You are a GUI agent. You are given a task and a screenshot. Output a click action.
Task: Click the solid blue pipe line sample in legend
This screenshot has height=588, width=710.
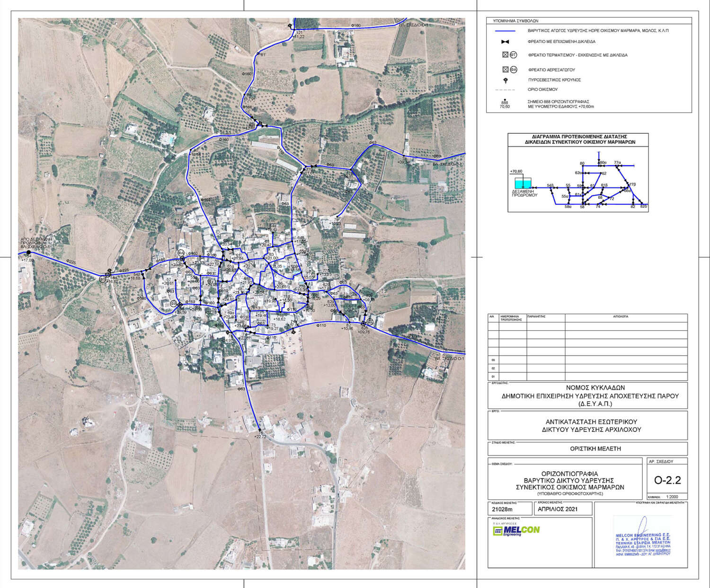pos(505,30)
